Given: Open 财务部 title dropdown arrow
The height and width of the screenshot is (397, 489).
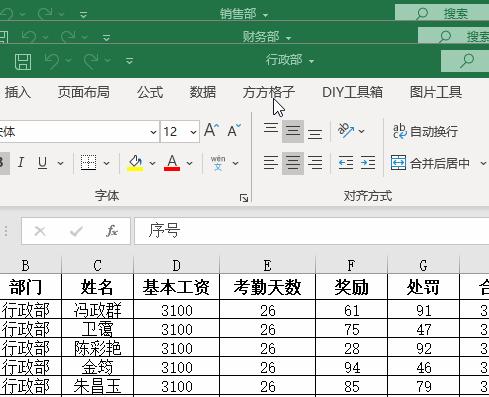Looking at the screenshot, I should click(288, 39).
